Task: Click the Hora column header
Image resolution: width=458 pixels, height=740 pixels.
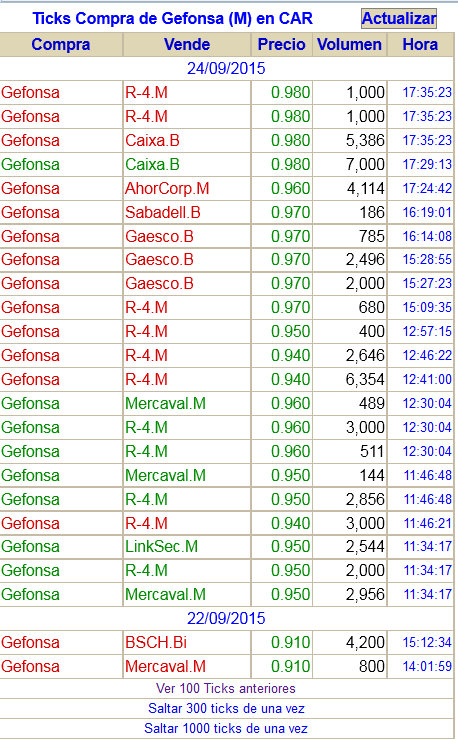Action: [x=420, y=44]
